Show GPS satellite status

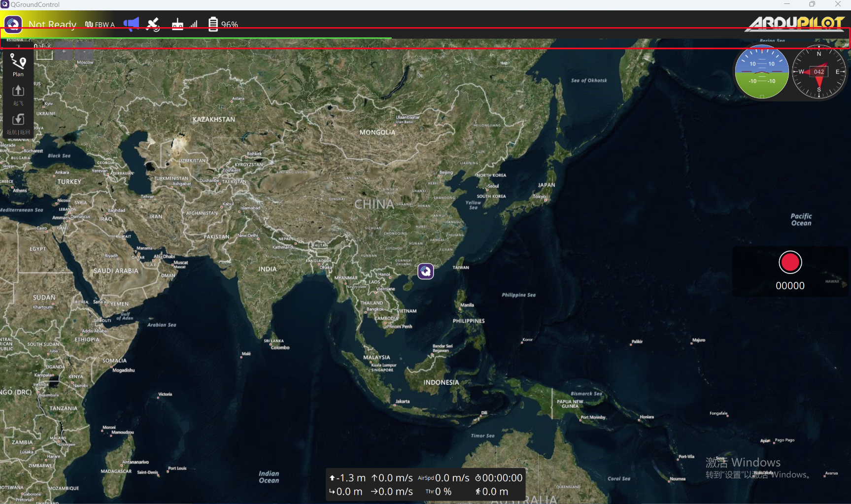click(153, 24)
